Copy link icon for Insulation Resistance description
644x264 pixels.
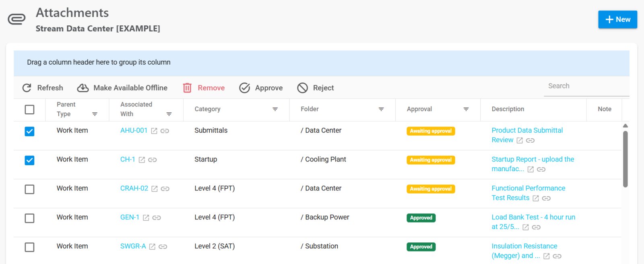tap(557, 256)
